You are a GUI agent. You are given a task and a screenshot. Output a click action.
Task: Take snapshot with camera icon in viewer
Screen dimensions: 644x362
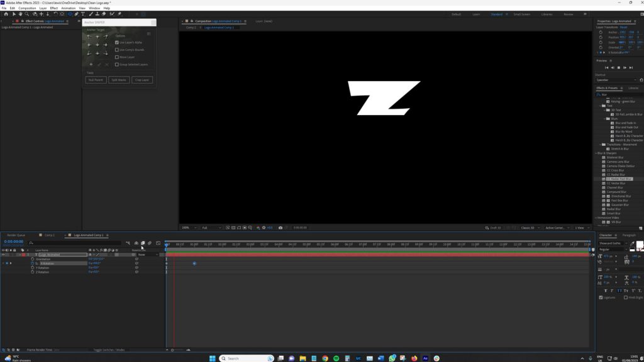[280, 228]
